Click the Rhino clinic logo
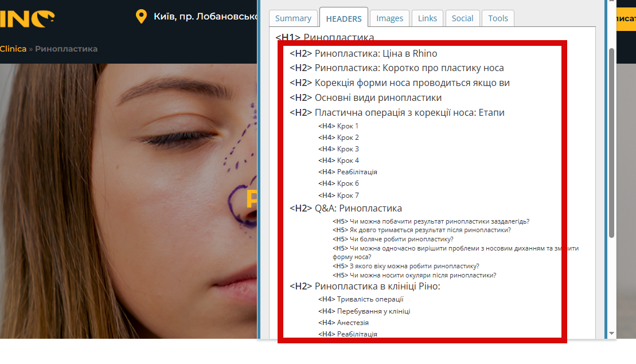The image size is (636, 364). [27, 19]
